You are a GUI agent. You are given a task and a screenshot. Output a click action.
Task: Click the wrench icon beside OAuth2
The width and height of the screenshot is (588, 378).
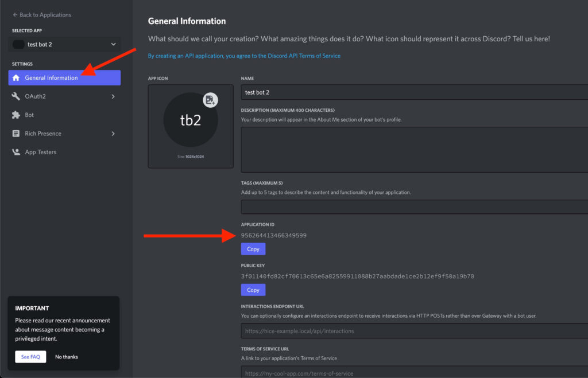(16, 96)
